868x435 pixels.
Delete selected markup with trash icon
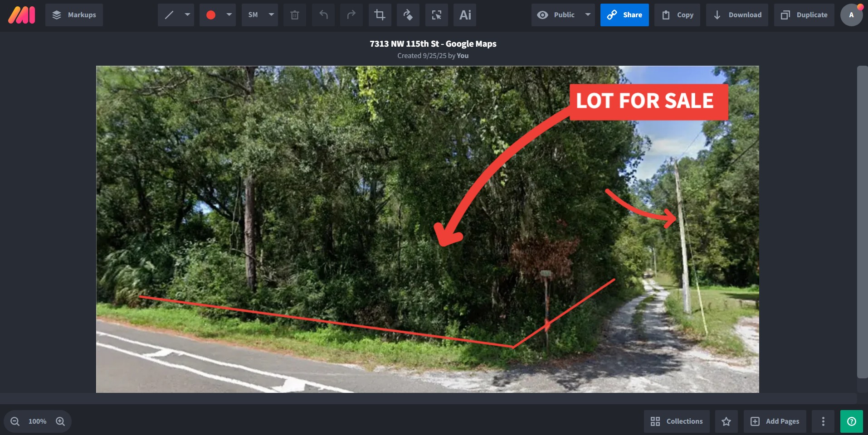click(295, 15)
